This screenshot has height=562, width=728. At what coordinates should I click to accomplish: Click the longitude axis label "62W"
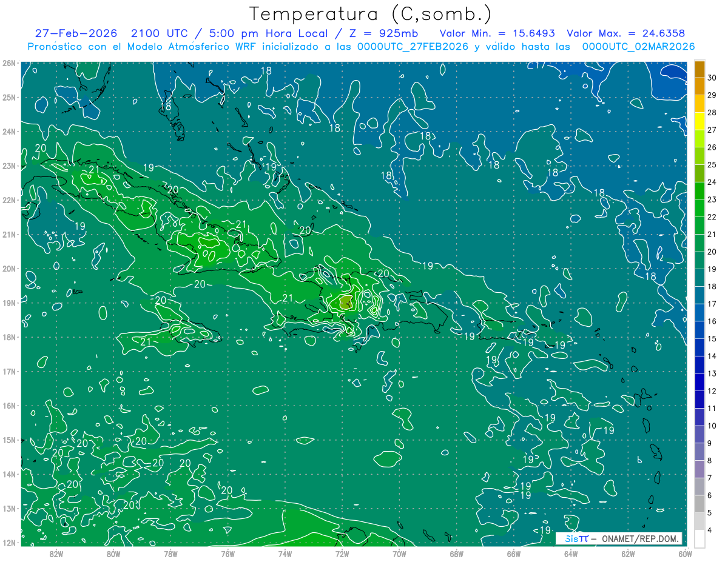click(628, 553)
